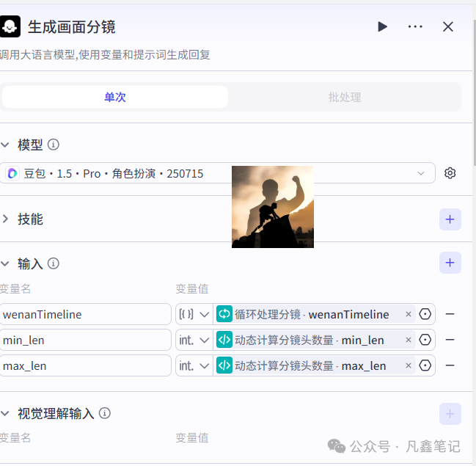Viewport: 476px width, 466px height.
Task: Open variable picker for wenanTimeline row
Action: coord(425,314)
